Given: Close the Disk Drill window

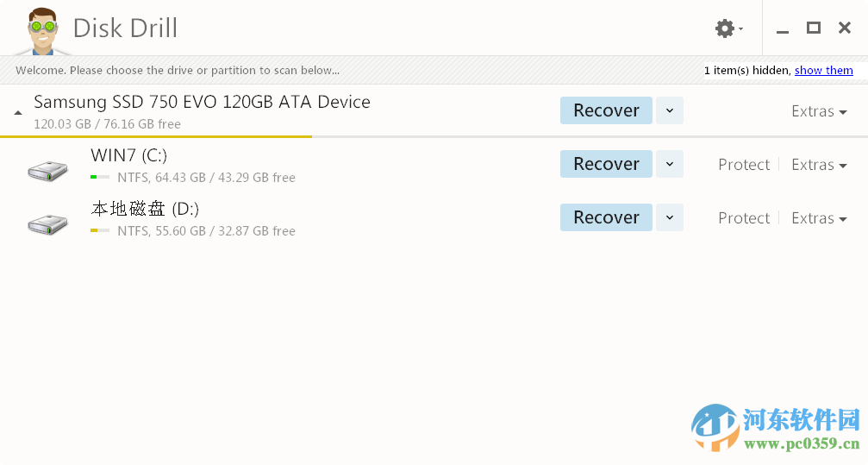Looking at the screenshot, I should click(845, 28).
